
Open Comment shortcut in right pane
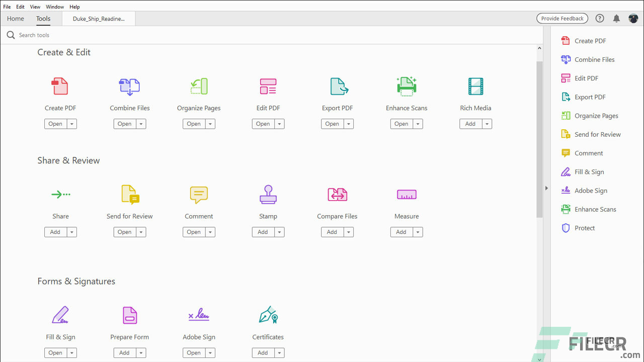pyautogui.click(x=582, y=153)
